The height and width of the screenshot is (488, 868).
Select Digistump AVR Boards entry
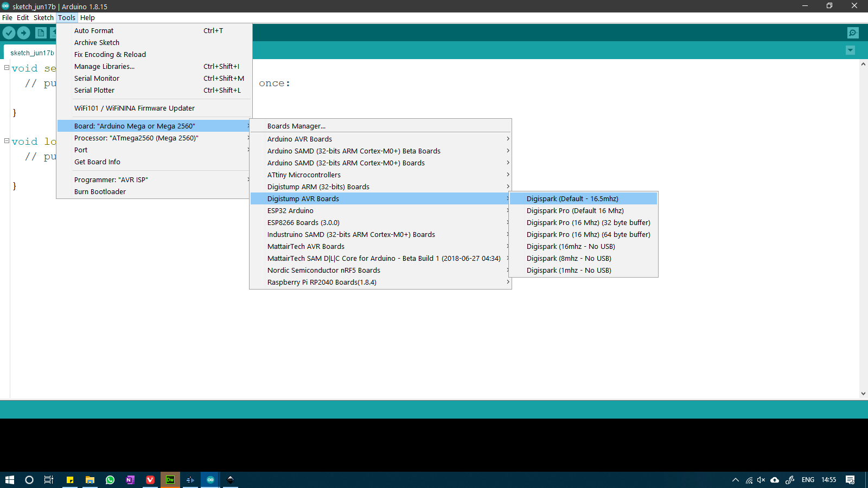pos(380,199)
